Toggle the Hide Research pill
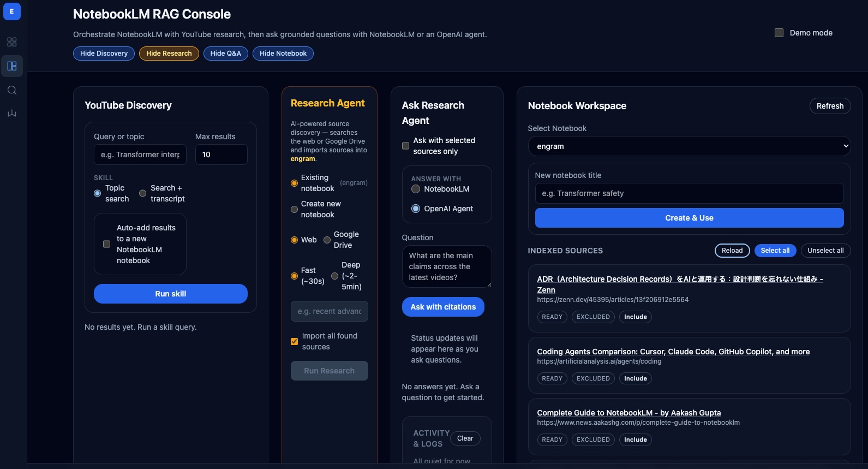The width and height of the screenshot is (868, 469). (x=169, y=54)
